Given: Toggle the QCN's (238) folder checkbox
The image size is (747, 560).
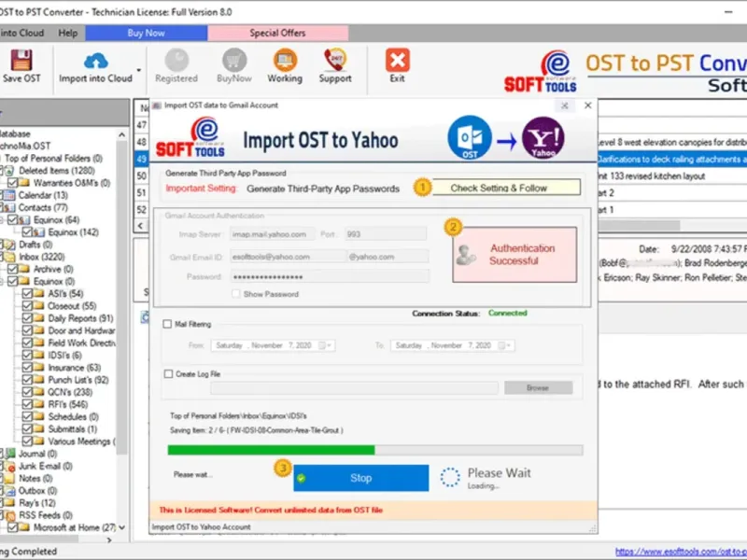Looking at the screenshot, I should [x=28, y=392].
